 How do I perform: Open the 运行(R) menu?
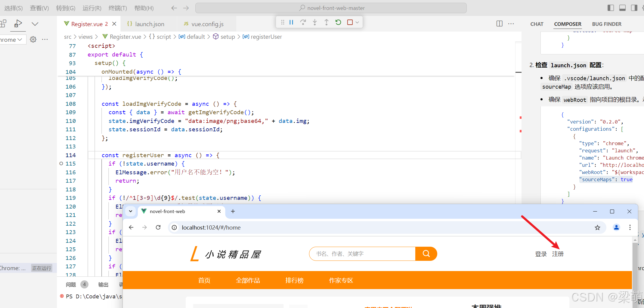92,8
